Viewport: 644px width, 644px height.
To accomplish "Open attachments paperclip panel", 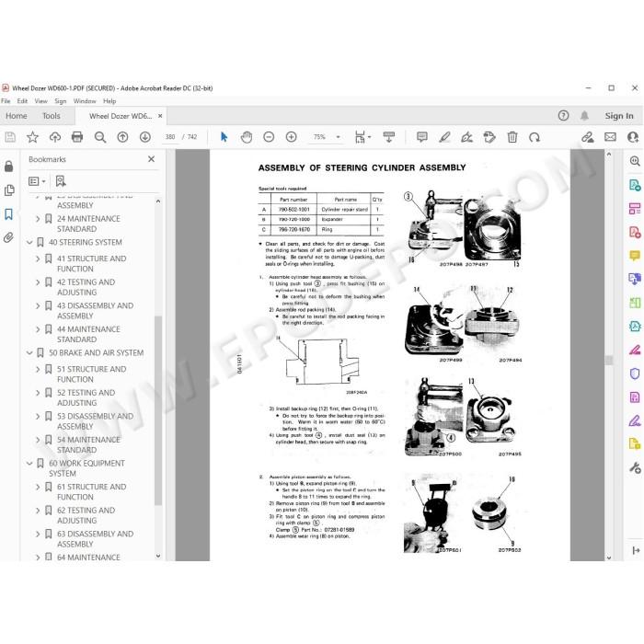I will coord(8,237).
